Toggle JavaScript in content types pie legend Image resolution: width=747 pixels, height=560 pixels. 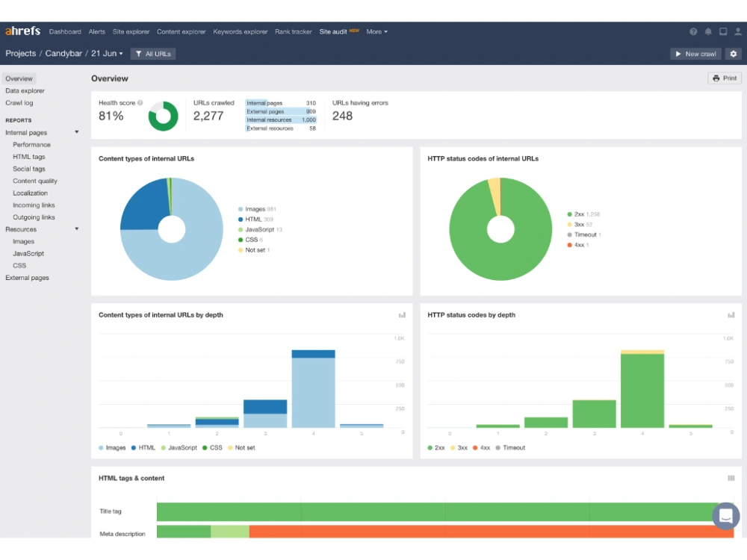(x=260, y=229)
